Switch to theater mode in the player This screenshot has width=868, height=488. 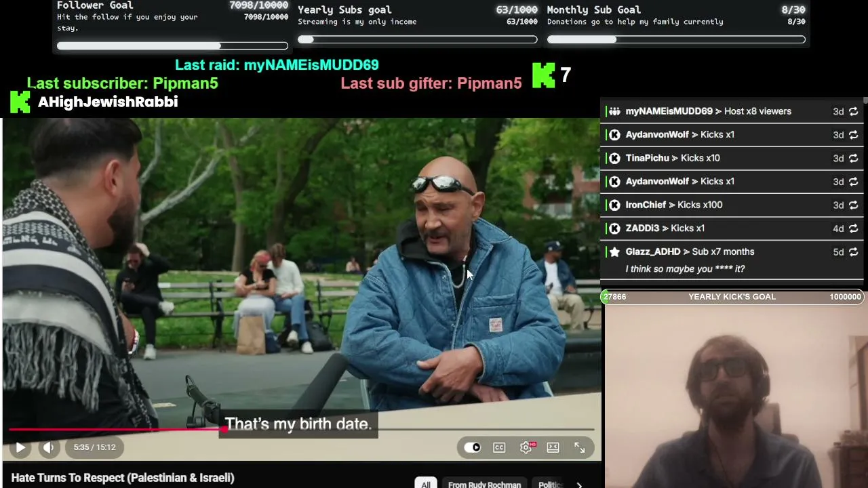(x=553, y=447)
